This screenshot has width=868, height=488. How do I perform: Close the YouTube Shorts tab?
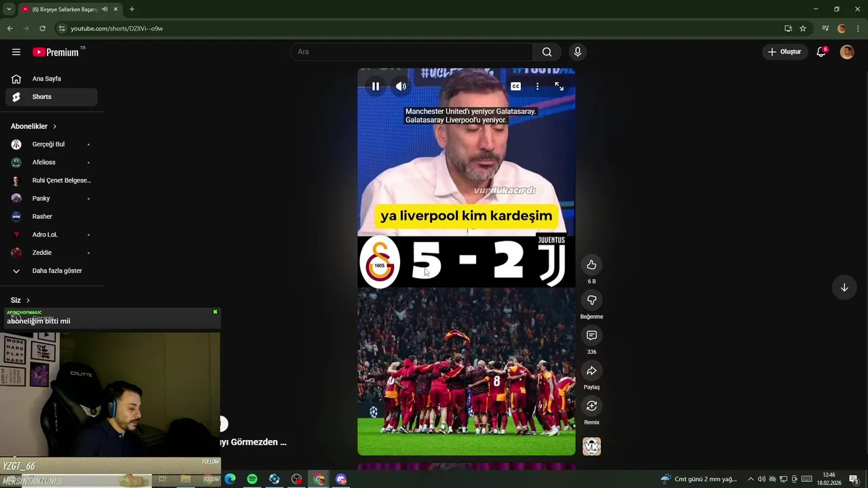[116, 9]
